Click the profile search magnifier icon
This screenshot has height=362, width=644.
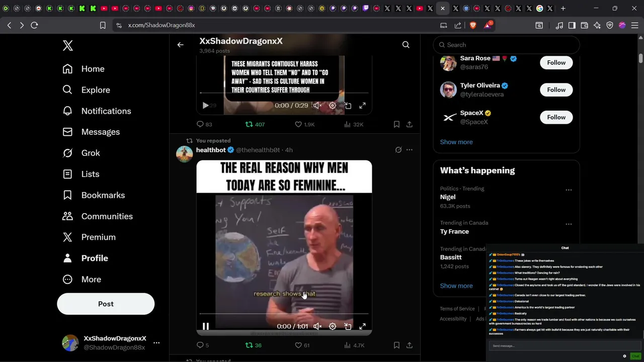(x=406, y=45)
